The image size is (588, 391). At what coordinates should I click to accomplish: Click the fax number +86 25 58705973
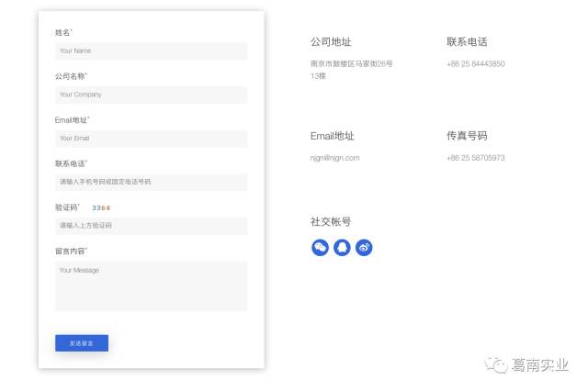click(476, 158)
